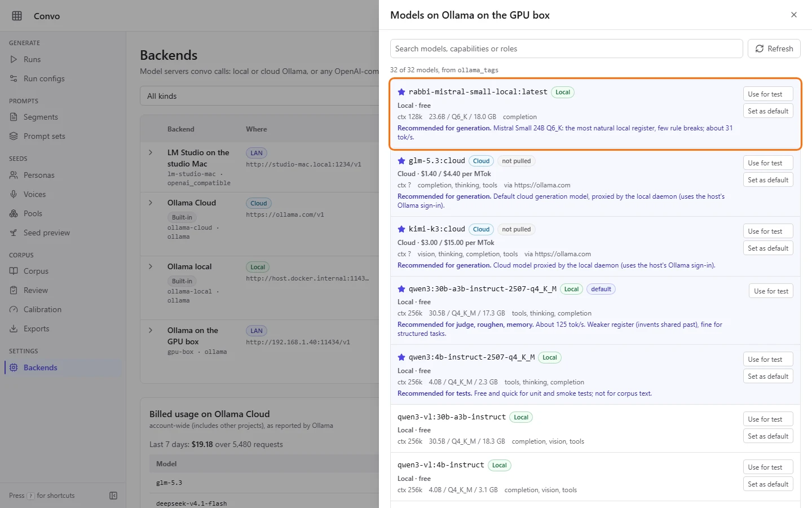The width and height of the screenshot is (812, 508).
Task: Click the qwen3-vl:4b-instruct model name
Action: tap(441, 465)
